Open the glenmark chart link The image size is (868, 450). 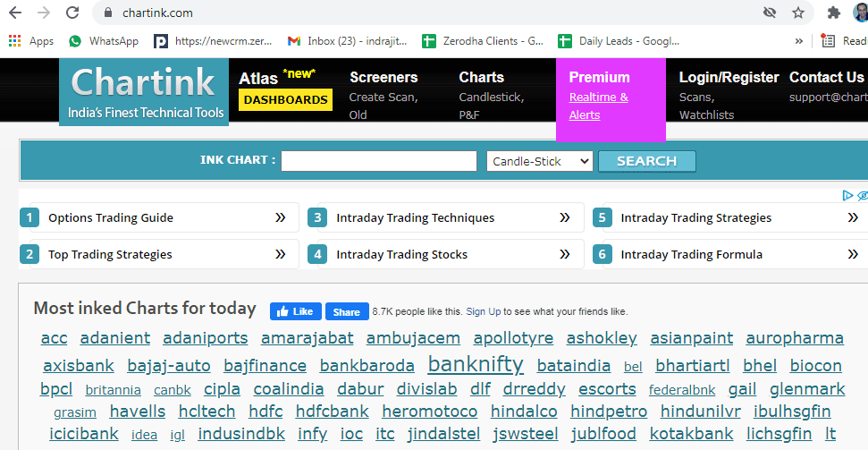tap(807, 389)
